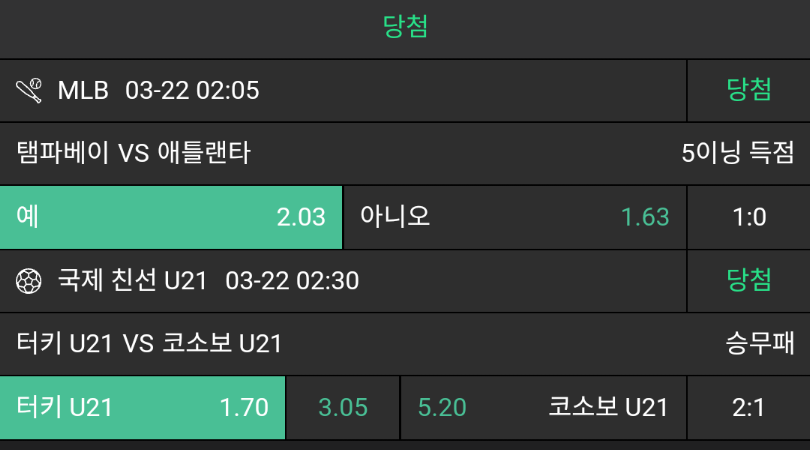
Task: Click the 국제 친선 U21 league header
Action: (132, 281)
